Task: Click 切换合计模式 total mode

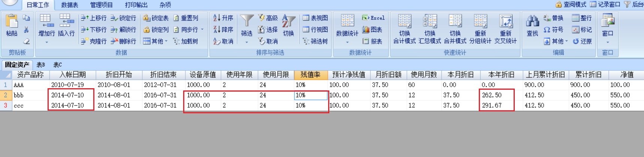Action: [x=405, y=29]
